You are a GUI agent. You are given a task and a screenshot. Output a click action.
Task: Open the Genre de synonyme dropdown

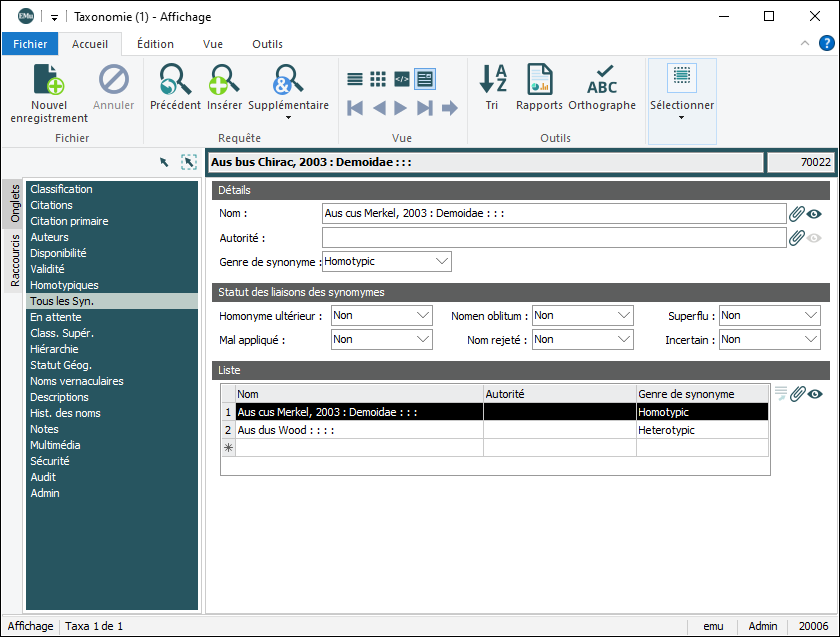point(443,262)
